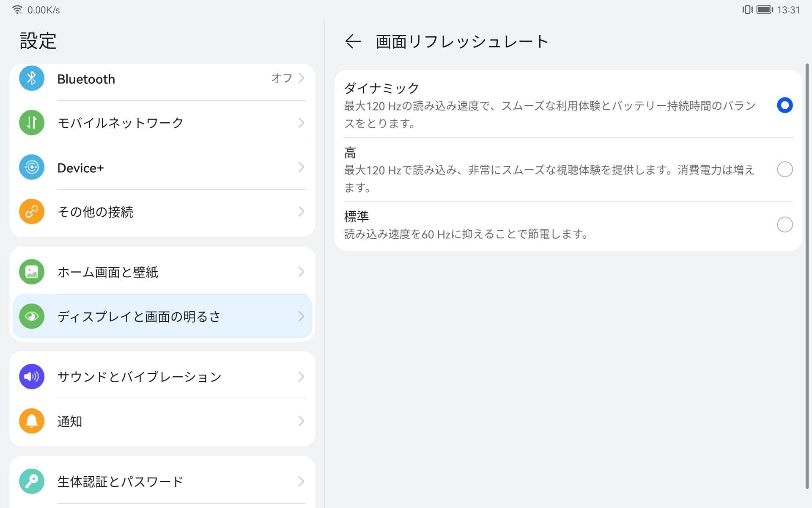Viewport: 812px width, 508px height.
Task: Click the teal key biometrics icon
Action: point(32,481)
